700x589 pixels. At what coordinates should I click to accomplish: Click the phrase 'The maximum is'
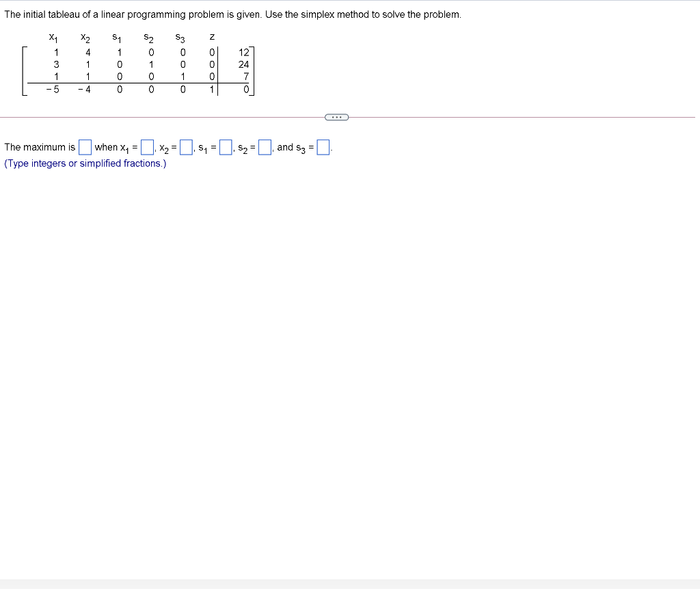coord(38,146)
